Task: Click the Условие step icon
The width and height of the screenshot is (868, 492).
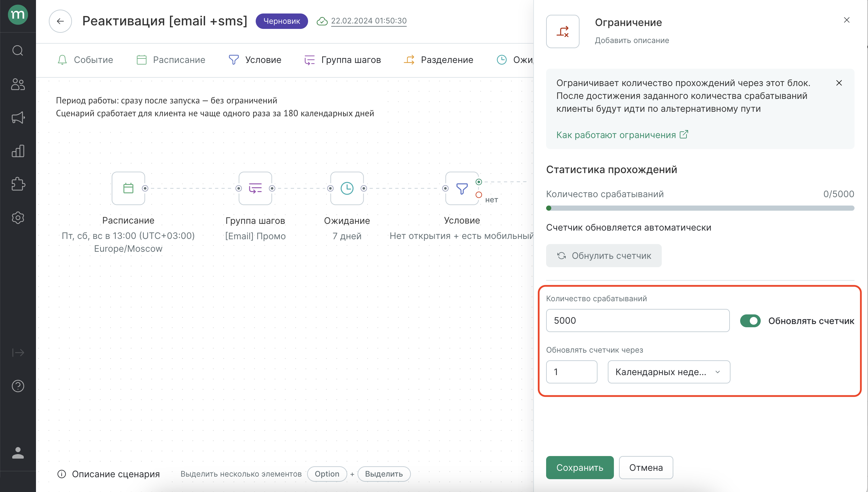Action: [x=462, y=188]
